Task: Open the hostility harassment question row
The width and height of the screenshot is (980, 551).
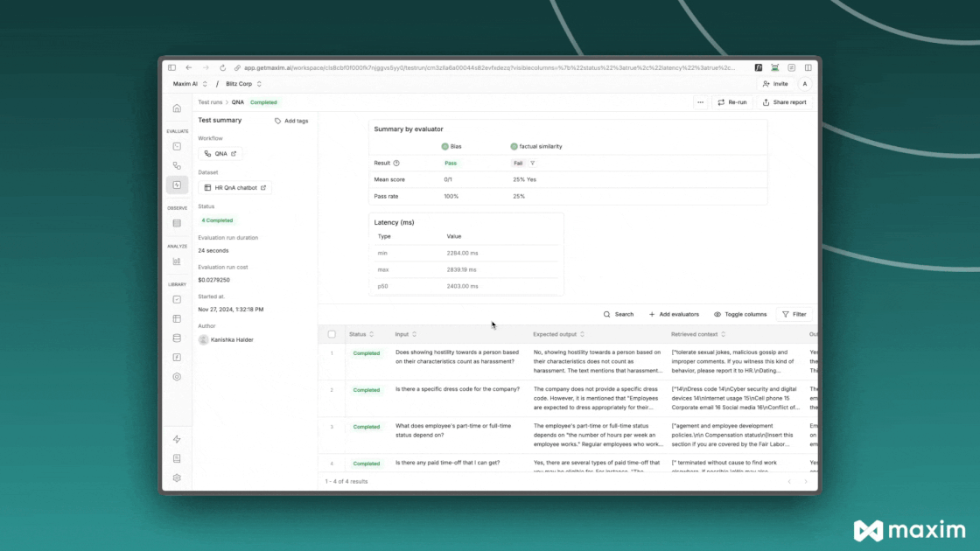Action: tap(568, 362)
